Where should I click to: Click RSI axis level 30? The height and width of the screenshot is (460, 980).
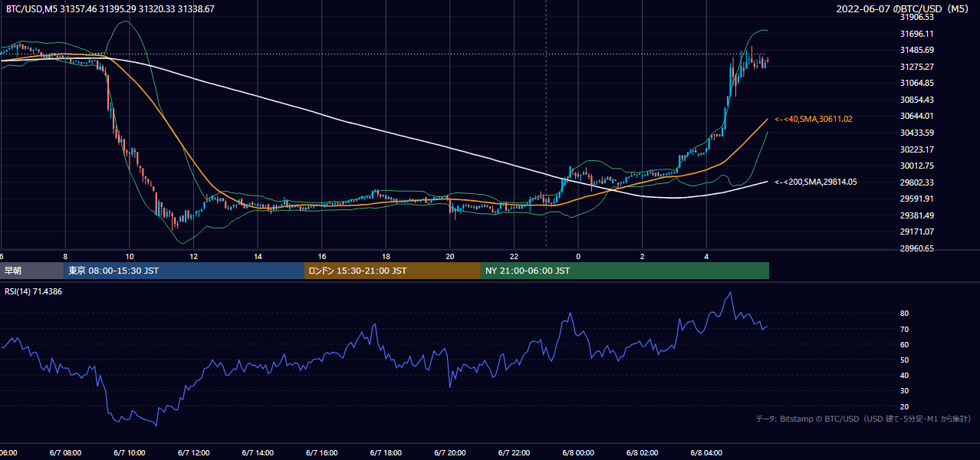pyautogui.click(x=905, y=390)
